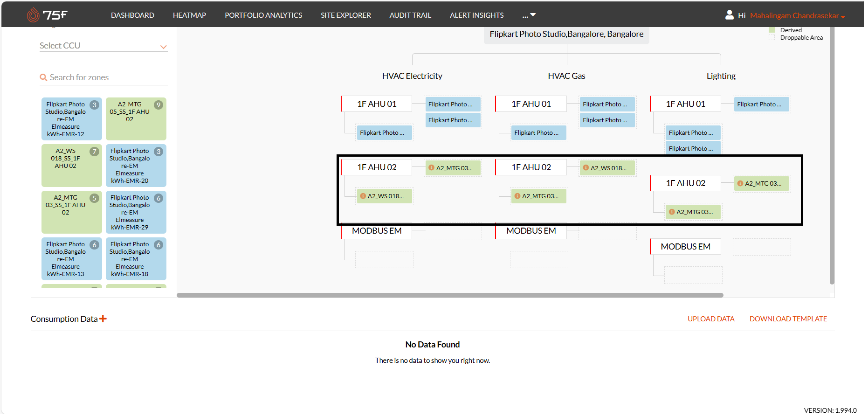Click the count badge 3 on the kWh-EMR-20 card
Image resolution: width=868 pixels, height=416 pixels.
pyautogui.click(x=158, y=152)
